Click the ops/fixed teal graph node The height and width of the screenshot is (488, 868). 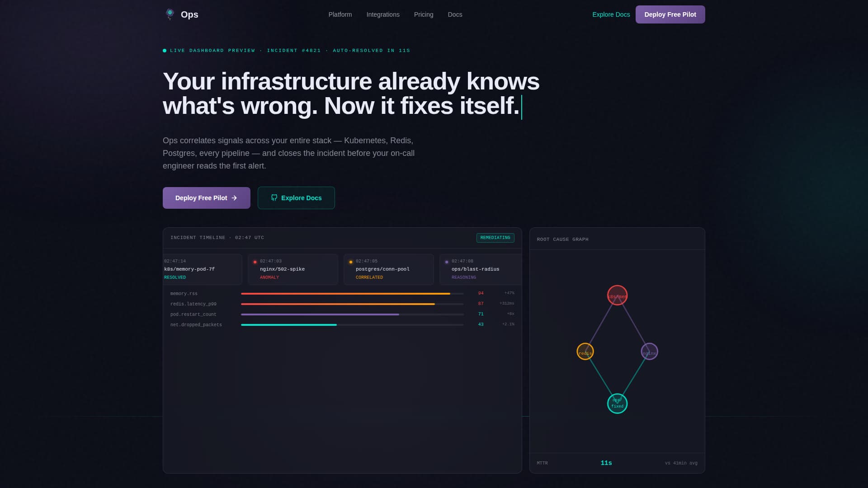click(x=617, y=404)
